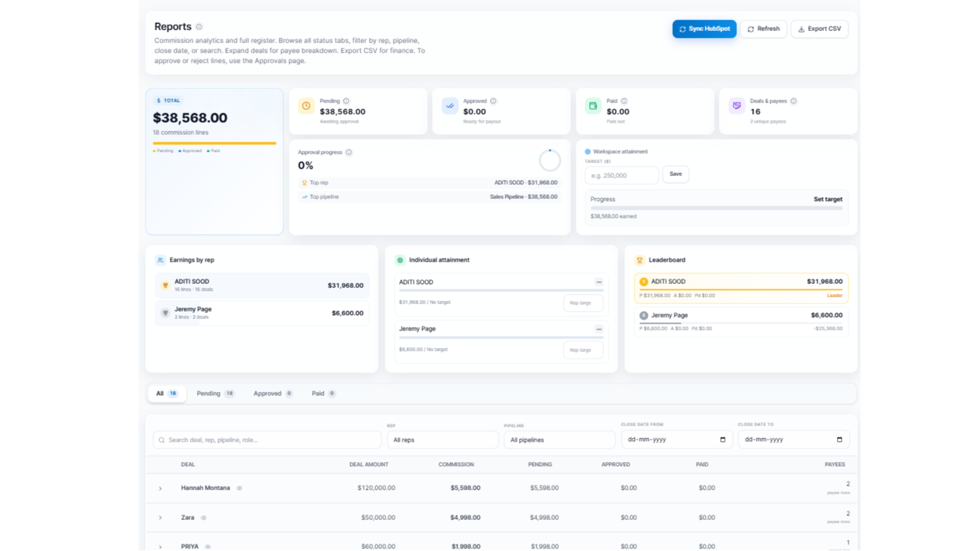This screenshot has height=551, width=980.
Task: Expand the Hannah Montana deal row
Action: [x=160, y=488]
